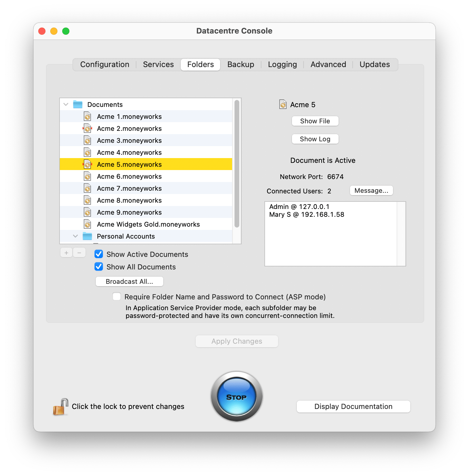Image resolution: width=469 pixels, height=476 pixels.
Task: Switch to the Advanced tab
Action: [x=328, y=64]
